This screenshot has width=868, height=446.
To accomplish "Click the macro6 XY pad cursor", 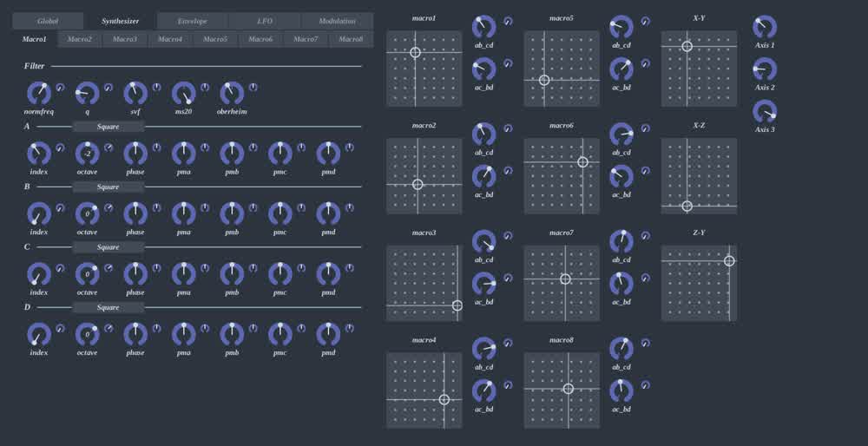I will click(x=582, y=162).
